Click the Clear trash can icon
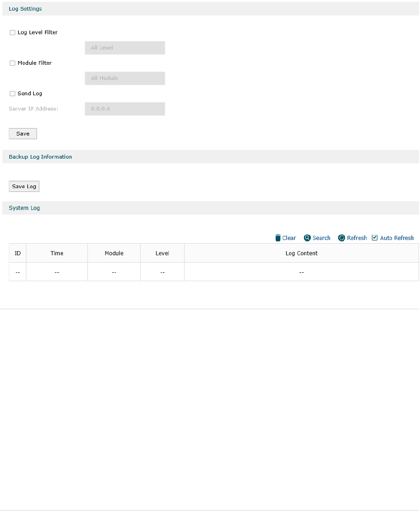The height and width of the screenshot is (511, 420). coord(278,238)
